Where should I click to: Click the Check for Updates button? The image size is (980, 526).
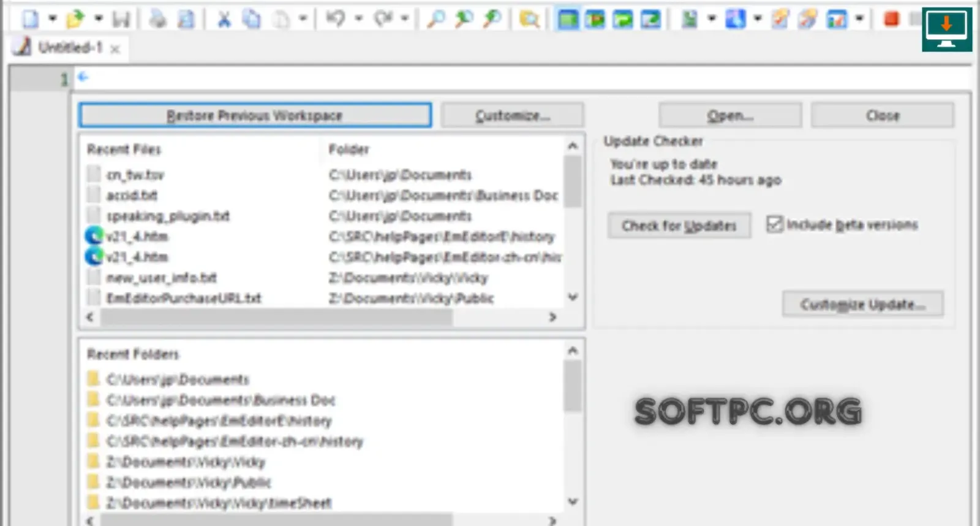(x=679, y=226)
